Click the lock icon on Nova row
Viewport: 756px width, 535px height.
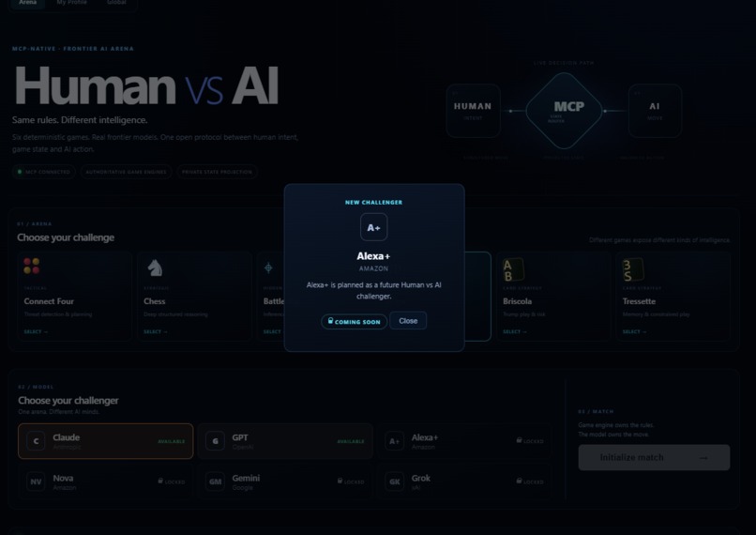point(160,481)
